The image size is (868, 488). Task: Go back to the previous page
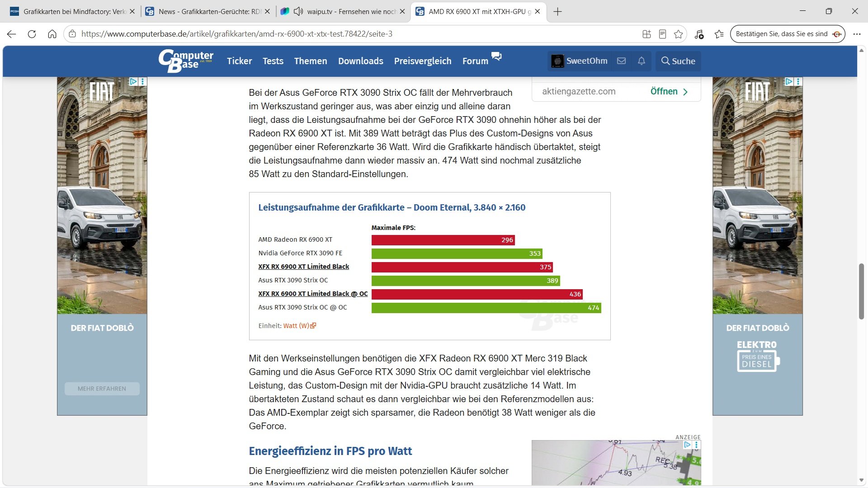[12, 34]
